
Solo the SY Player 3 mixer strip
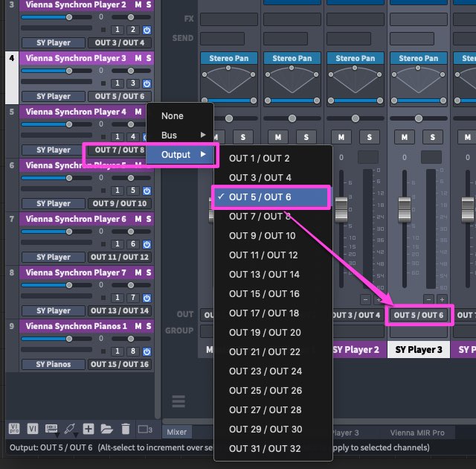[433, 137]
